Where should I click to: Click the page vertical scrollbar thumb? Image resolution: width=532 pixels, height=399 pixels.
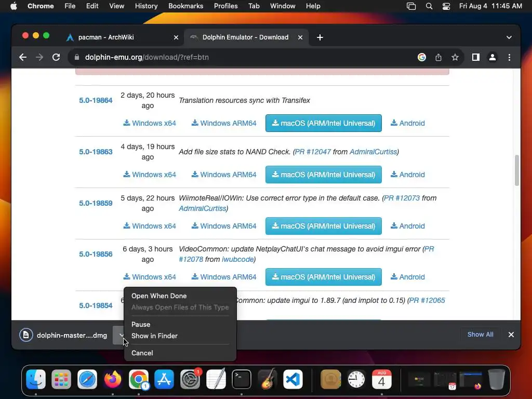tap(517, 170)
